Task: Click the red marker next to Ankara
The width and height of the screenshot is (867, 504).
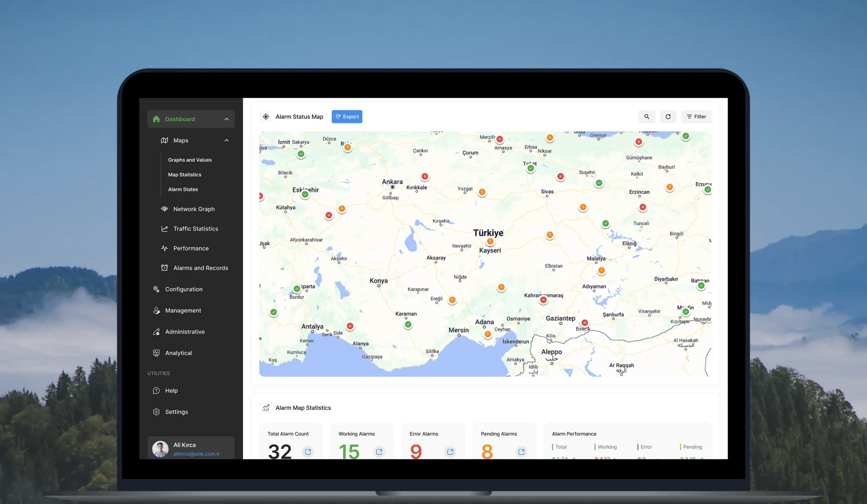Action: [x=425, y=177]
